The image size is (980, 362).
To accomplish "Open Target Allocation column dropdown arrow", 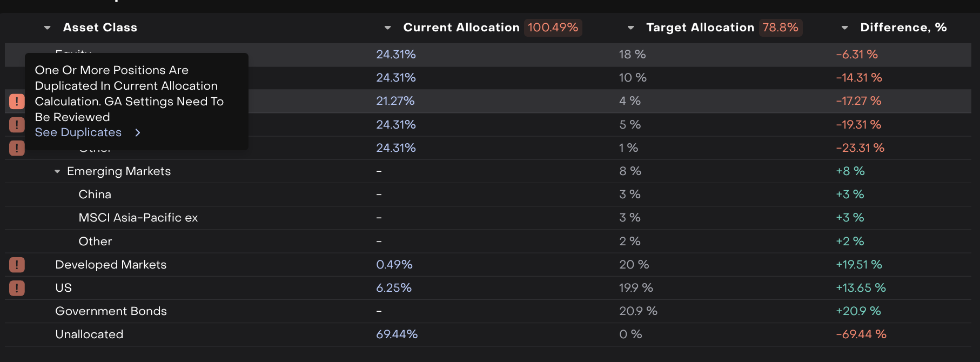I will [x=630, y=28].
